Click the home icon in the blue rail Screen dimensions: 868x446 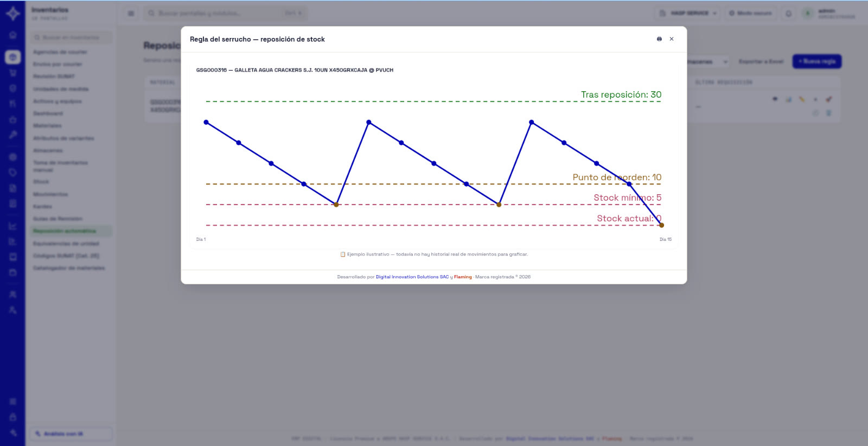coord(13,35)
